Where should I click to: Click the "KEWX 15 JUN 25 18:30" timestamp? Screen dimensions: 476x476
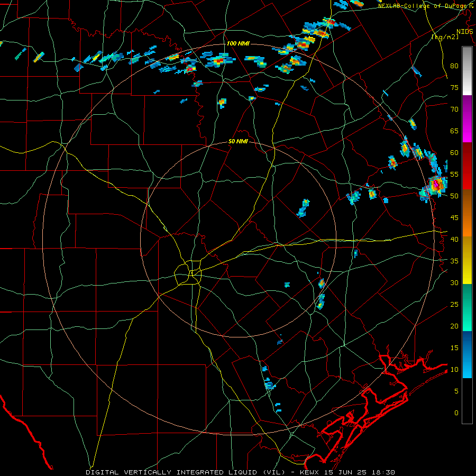click(347, 472)
